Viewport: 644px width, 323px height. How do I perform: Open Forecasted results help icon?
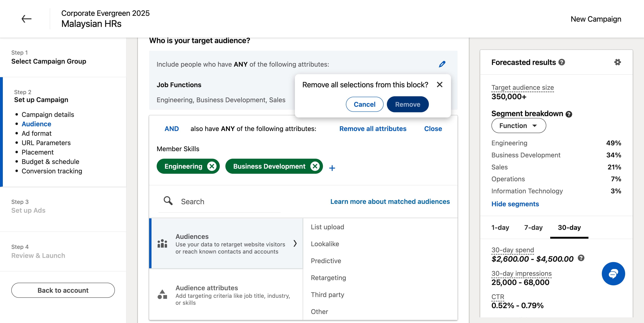pyautogui.click(x=562, y=62)
